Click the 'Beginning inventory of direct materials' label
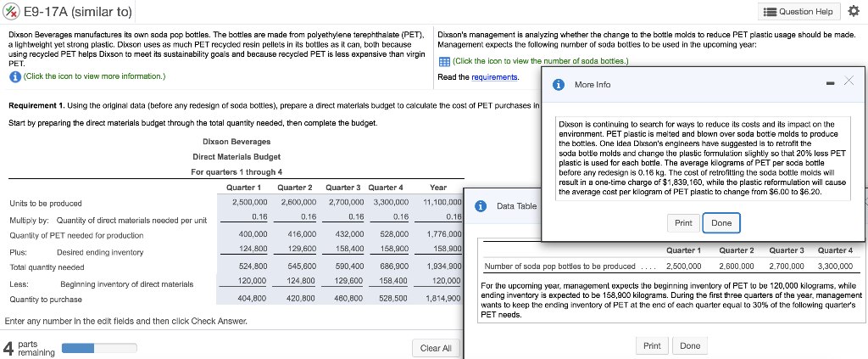The width and height of the screenshot is (868, 359). (127, 284)
